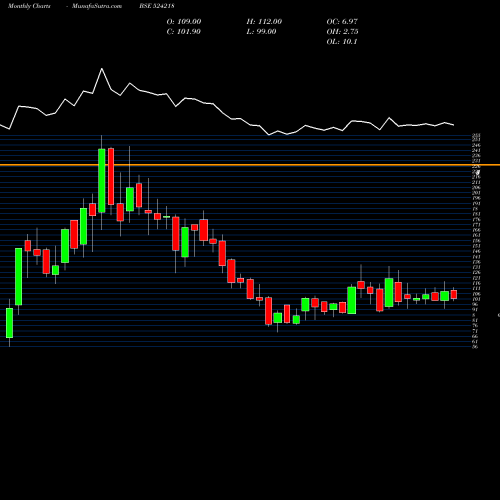Click the highest peak of the white line chart
This screenshot has width=500, height=500.
(102, 69)
